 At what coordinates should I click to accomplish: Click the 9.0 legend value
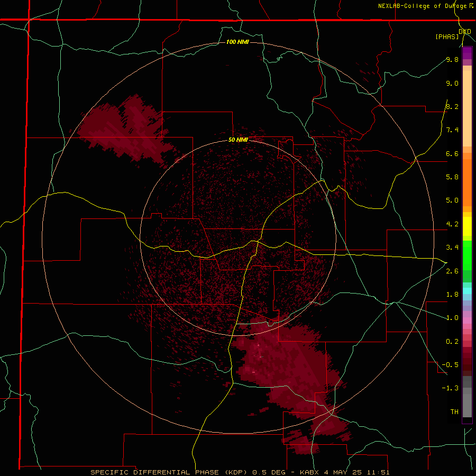point(452,83)
